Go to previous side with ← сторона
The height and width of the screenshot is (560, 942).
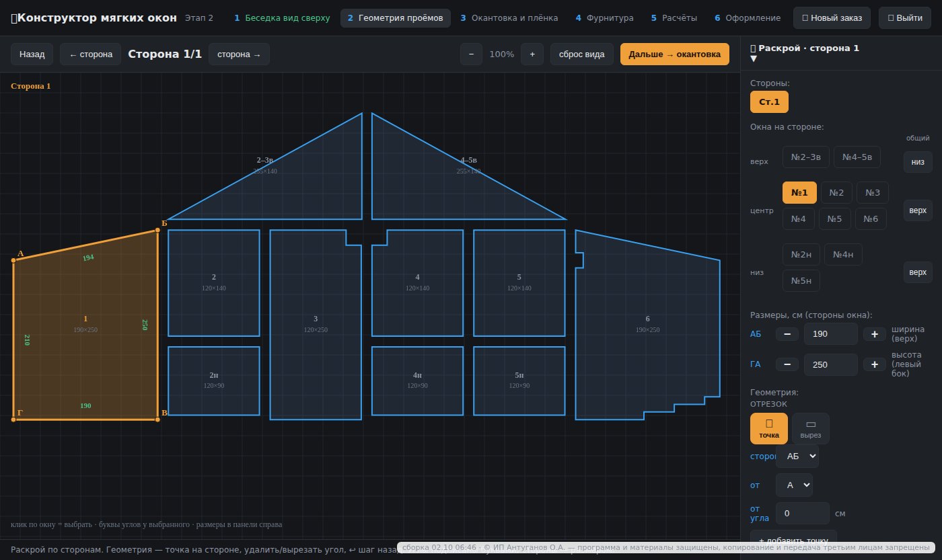(91, 54)
